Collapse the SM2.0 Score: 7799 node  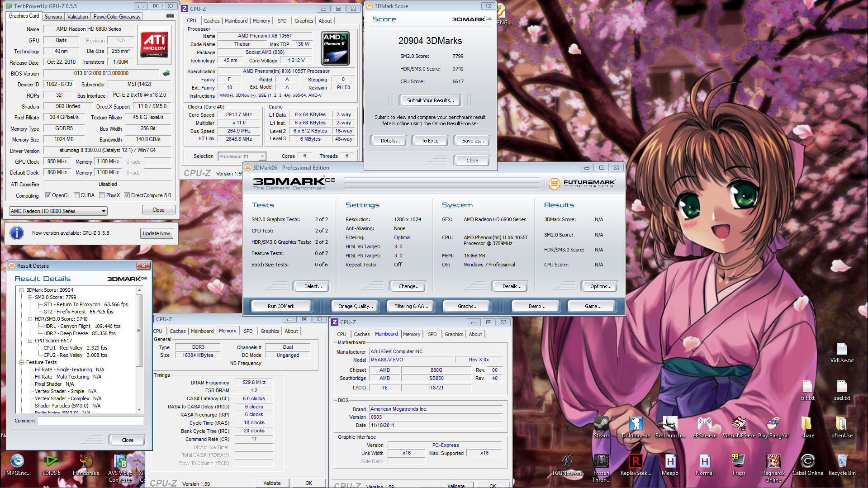(x=30, y=297)
